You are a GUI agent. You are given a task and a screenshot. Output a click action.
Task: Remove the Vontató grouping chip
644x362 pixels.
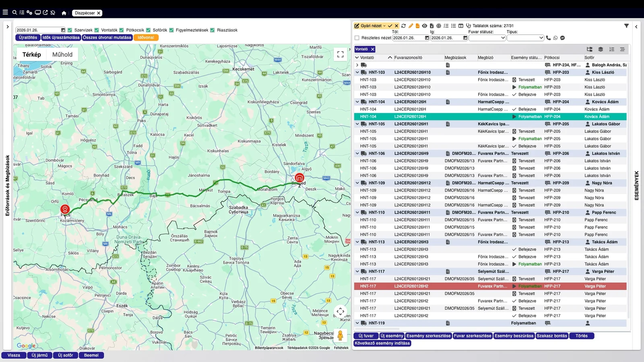click(x=372, y=49)
